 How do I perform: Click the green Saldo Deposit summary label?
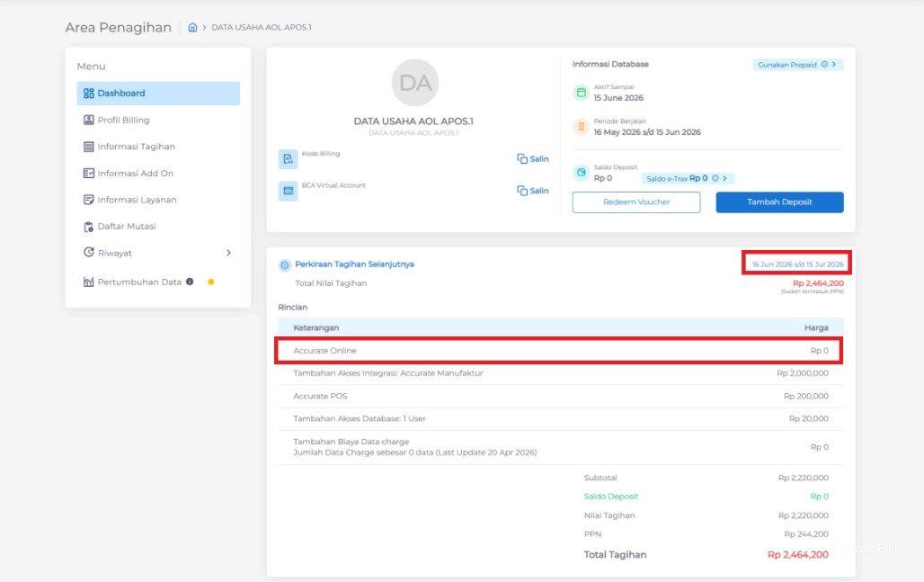click(610, 497)
